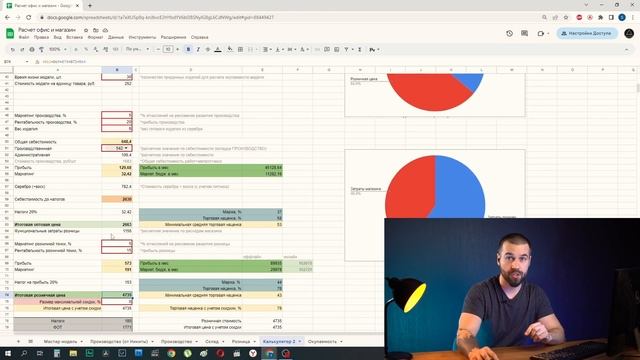
Task: Open version history clock icon
Action: tap(509, 33)
